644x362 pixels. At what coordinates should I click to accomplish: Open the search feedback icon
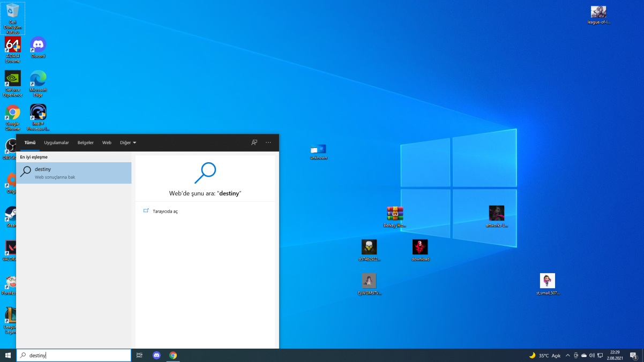254,142
